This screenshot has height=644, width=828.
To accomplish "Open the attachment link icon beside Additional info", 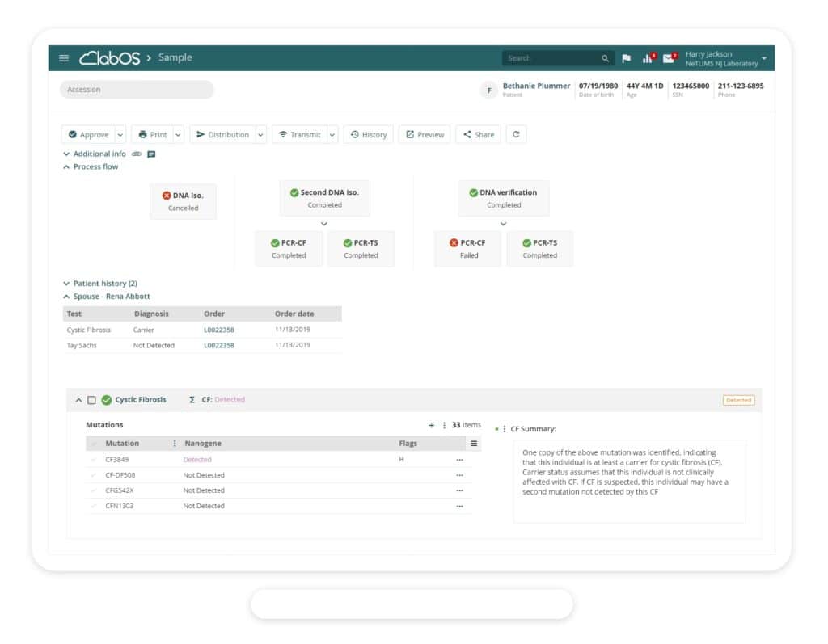I will 137,154.
